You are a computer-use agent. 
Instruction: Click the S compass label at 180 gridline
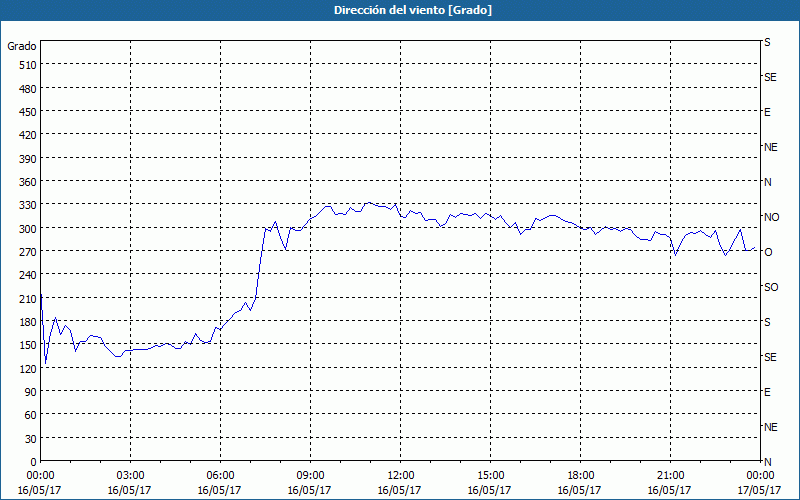click(767, 322)
